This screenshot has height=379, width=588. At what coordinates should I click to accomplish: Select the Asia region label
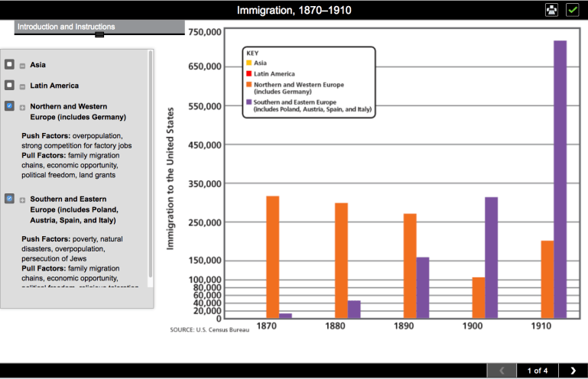pos(37,65)
